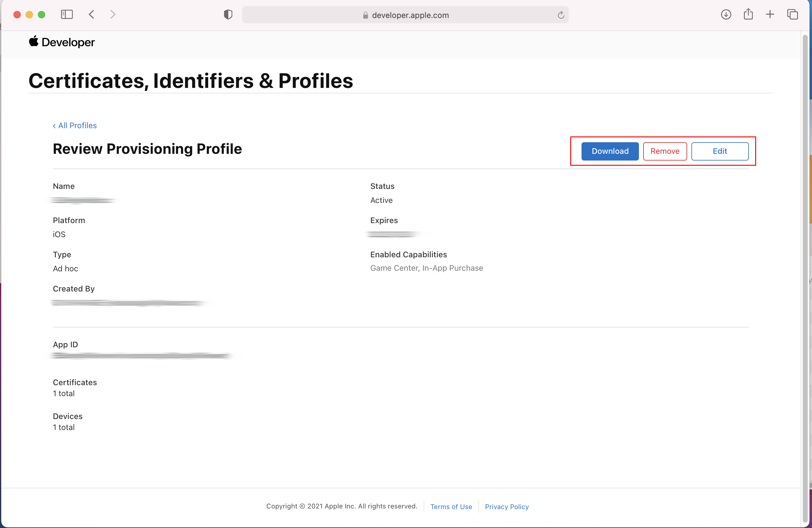The image size is (812, 528).
Task: Remove this provisioning profile
Action: click(x=665, y=151)
